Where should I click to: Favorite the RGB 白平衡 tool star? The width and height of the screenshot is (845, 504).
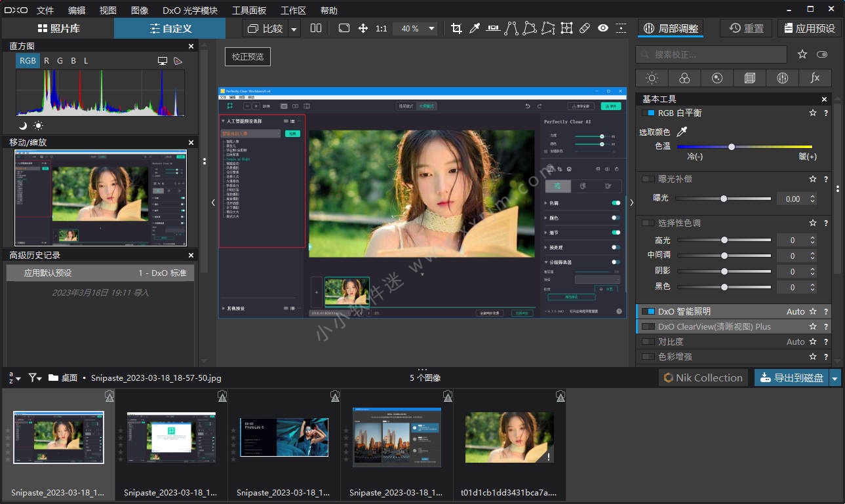[813, 113]
